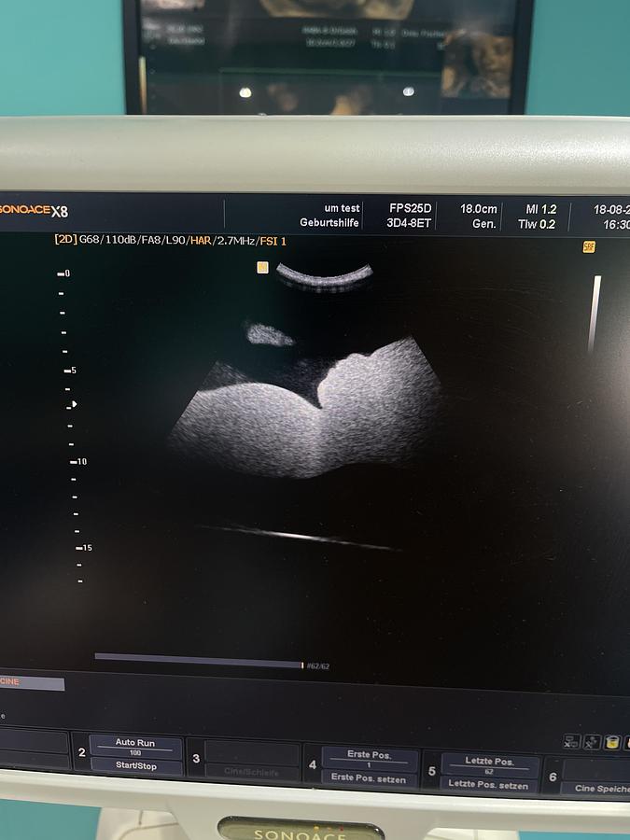Click the orange probe orientation marker above the sector
The width and height of the screenshot is (630, 840).
[262, 267]
